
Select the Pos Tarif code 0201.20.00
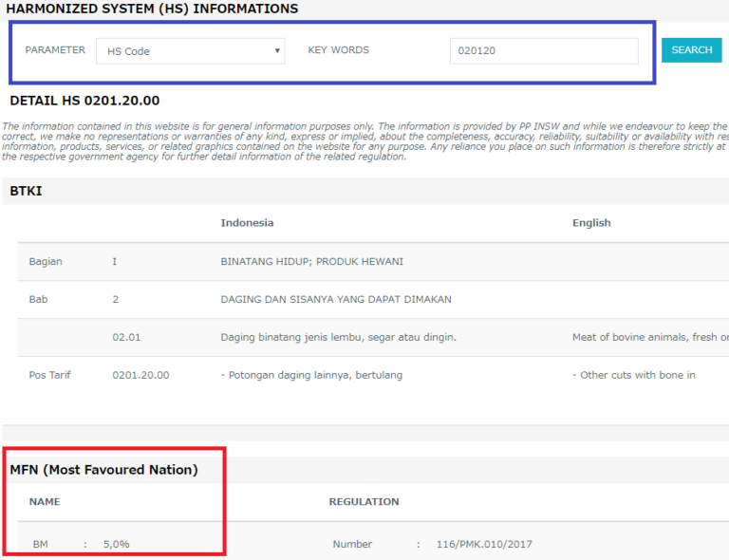(140, 375)
